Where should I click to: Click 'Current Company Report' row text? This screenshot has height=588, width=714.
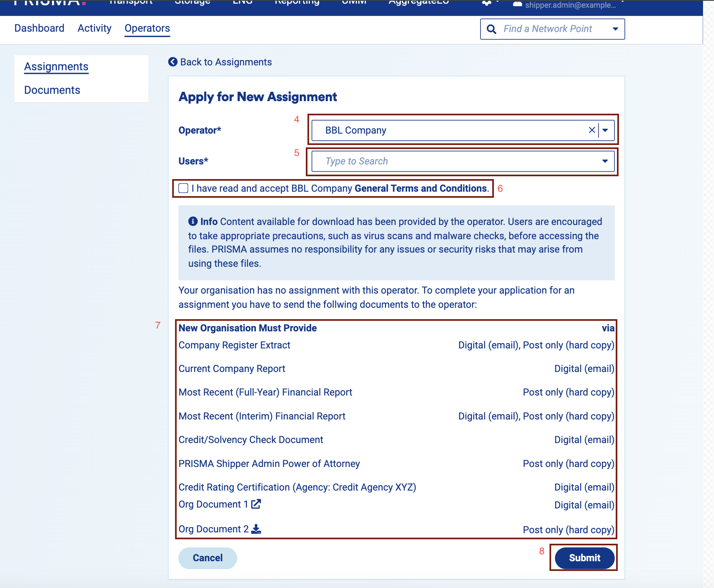click(232, 369)
